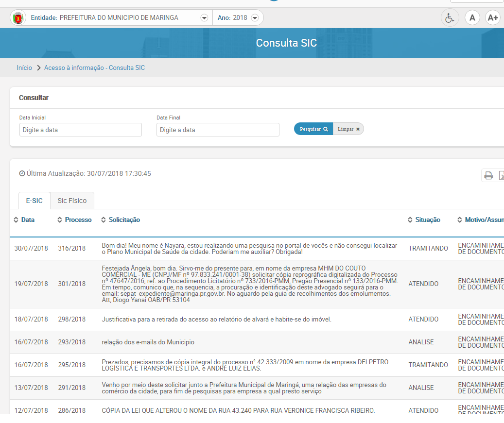
Task: Focus the Data Inicial date field
Action: click(81, 130)
